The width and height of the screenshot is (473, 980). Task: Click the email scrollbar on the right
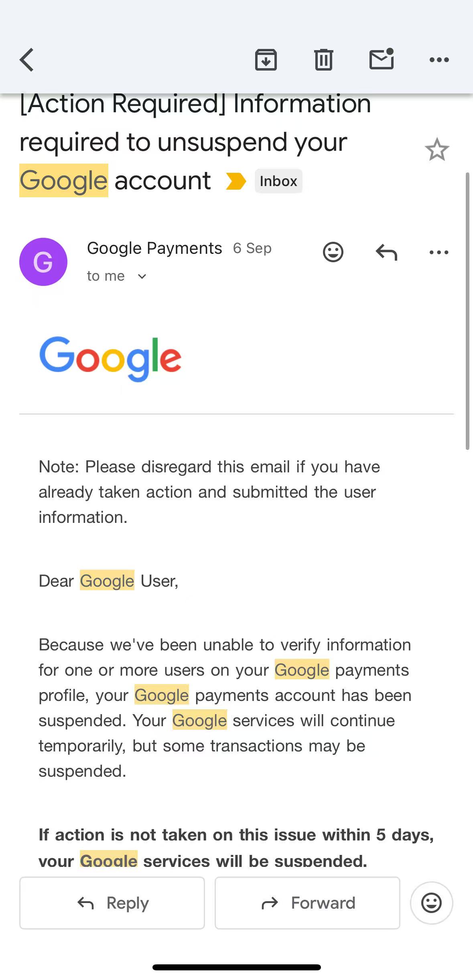tap(467, 311)
